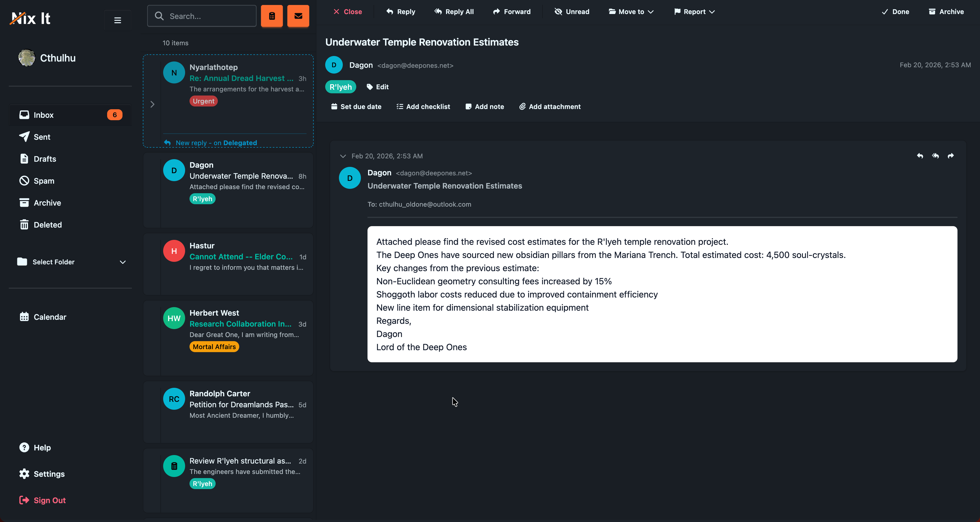The height and width of the screenshot is (522, 980).
Task: Click the reply-all double arrow icon on the message
Action: click(936, 156)
